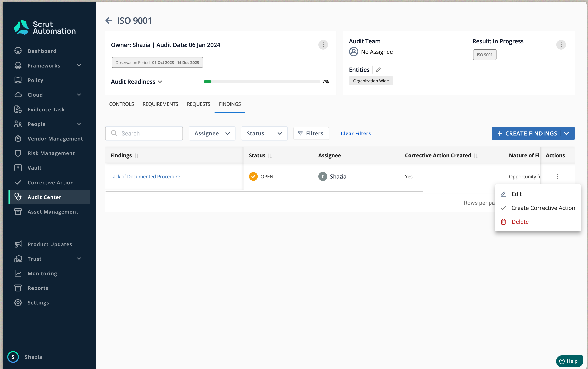588x369 pixels.
Task: Click the findings table horizontal scrollbar
Action: 264,191
